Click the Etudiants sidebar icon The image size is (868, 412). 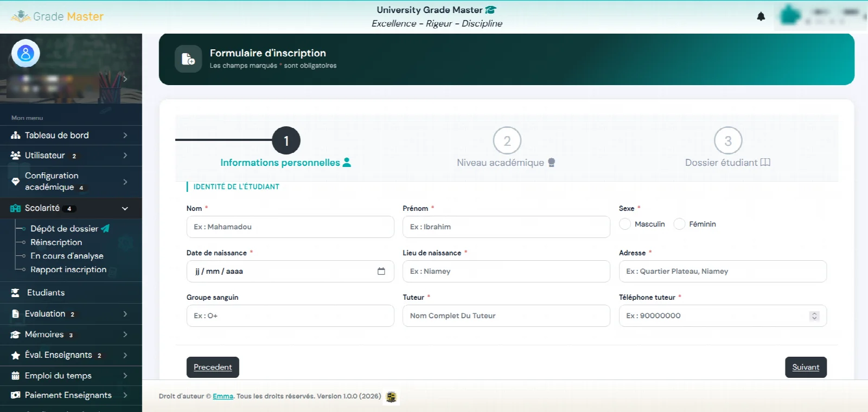click(16, 293)
